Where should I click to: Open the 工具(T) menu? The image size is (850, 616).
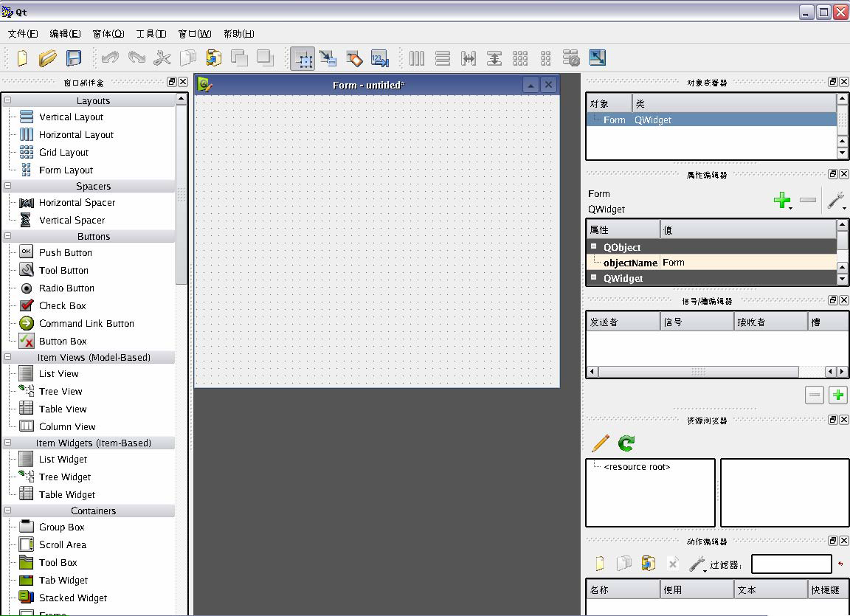click(x=151, y=34)
